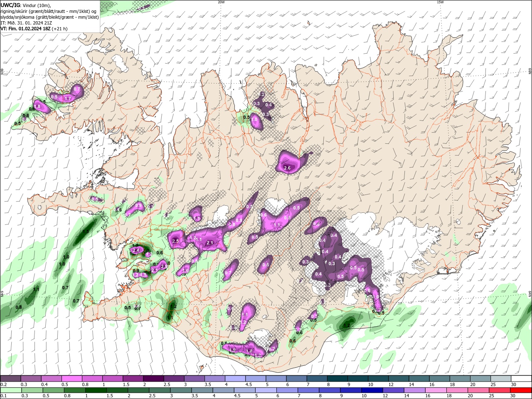532x399 pixels.
Task: Select the pale gray swatch labeled 25 in the upper scale
Action: pos(500,379)
